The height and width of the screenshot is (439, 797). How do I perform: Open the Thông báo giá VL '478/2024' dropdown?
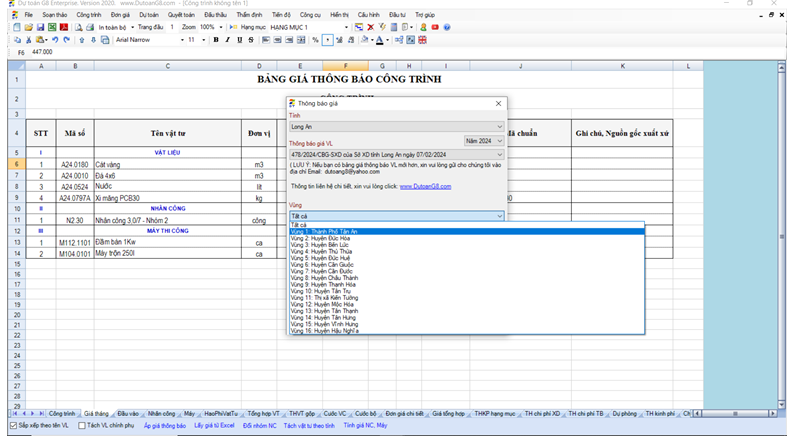[x=396, y=154]
